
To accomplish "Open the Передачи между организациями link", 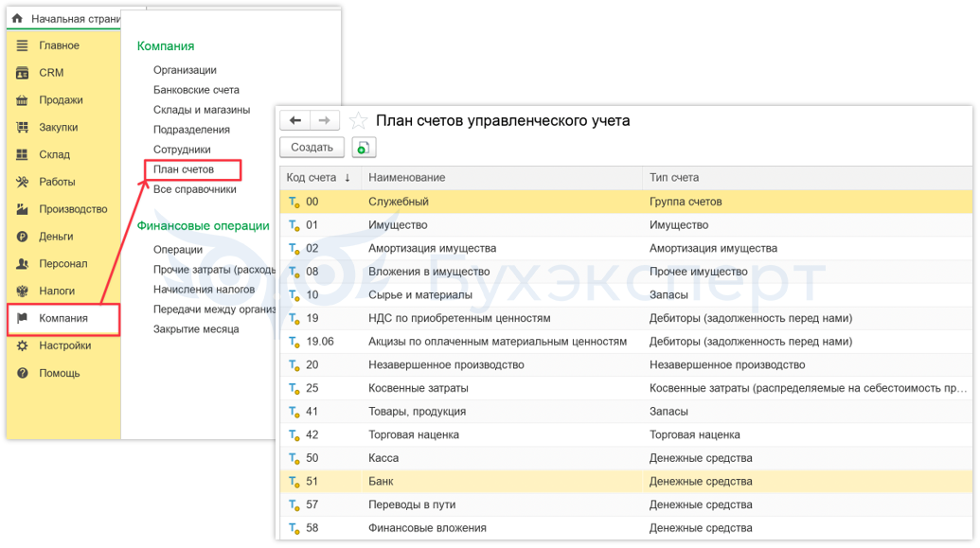I will point(214,309).
